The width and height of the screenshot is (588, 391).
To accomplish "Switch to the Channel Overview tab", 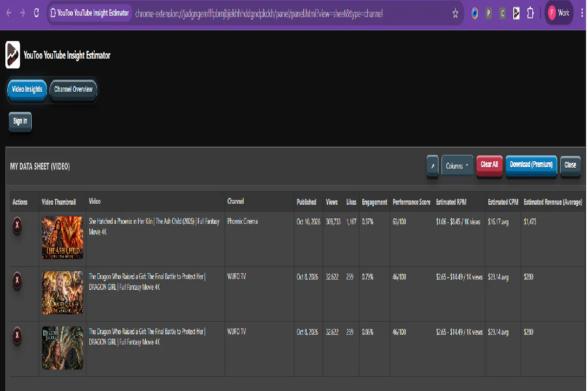I will pyautogui.click(x=73, y=89).
